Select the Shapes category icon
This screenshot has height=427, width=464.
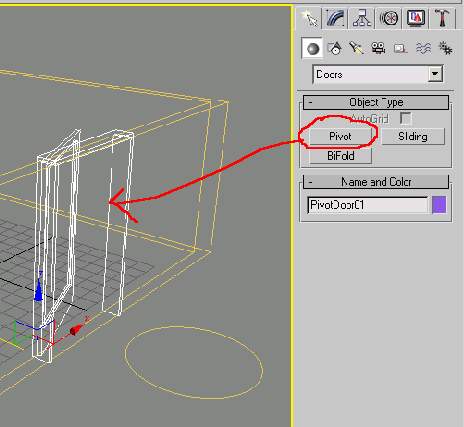click(x=335, y=49)
